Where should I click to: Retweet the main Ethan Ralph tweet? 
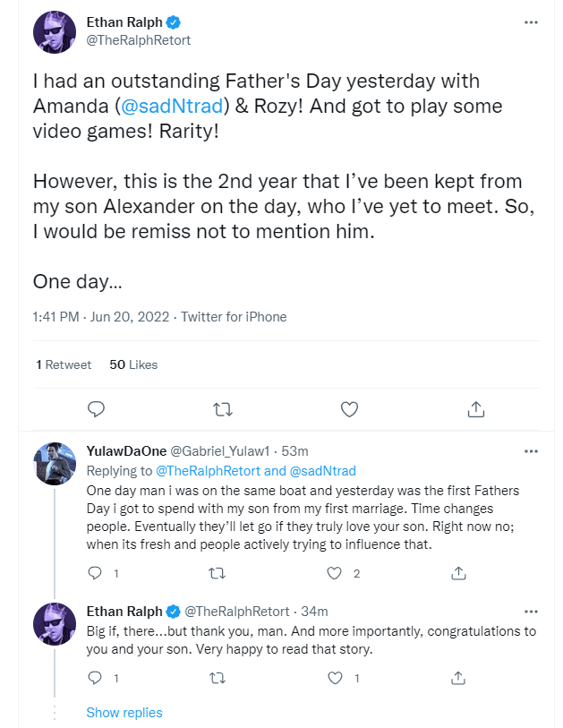[x=222, y=409]
